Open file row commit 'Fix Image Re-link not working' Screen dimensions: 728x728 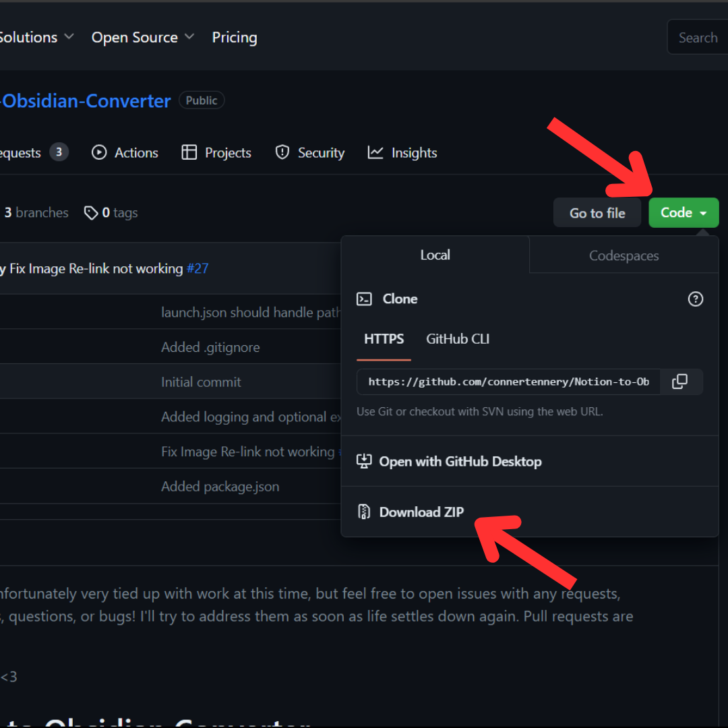pyautogui.click(x=248, y=452)
